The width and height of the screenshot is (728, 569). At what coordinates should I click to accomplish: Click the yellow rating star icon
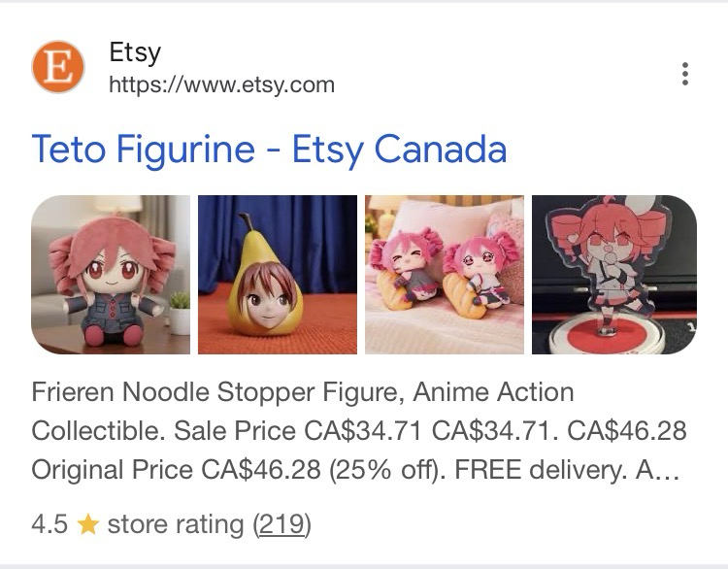87,525
